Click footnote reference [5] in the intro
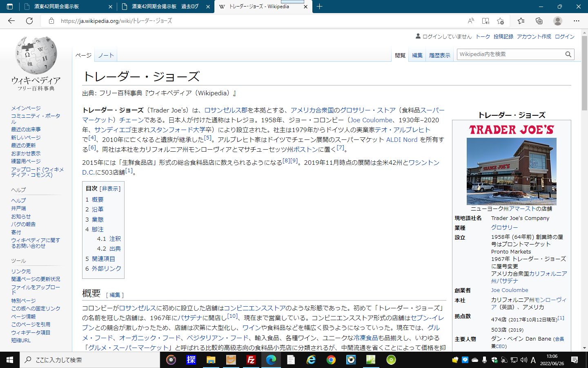Viewport: 588px width, 368px height. (207, 138)
